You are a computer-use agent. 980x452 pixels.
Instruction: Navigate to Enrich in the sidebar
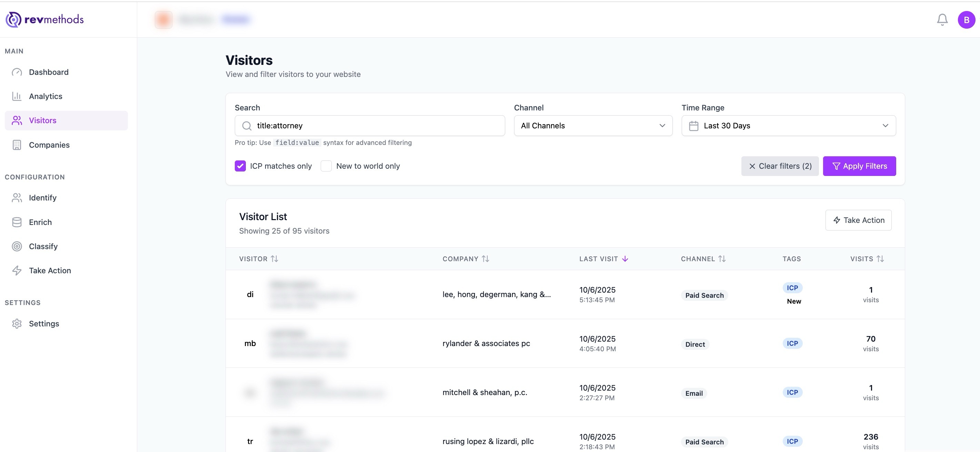(x=40, y=223)
